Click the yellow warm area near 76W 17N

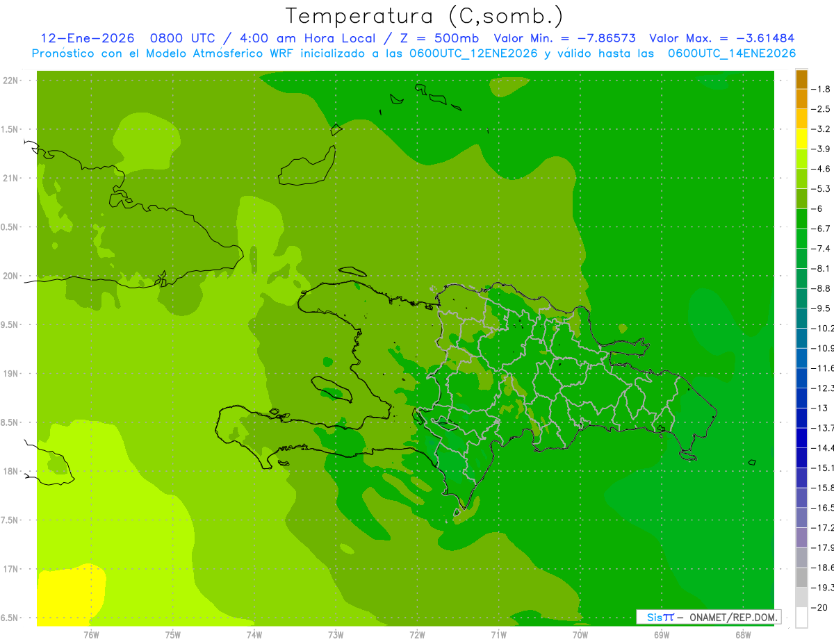click(70, 595)
